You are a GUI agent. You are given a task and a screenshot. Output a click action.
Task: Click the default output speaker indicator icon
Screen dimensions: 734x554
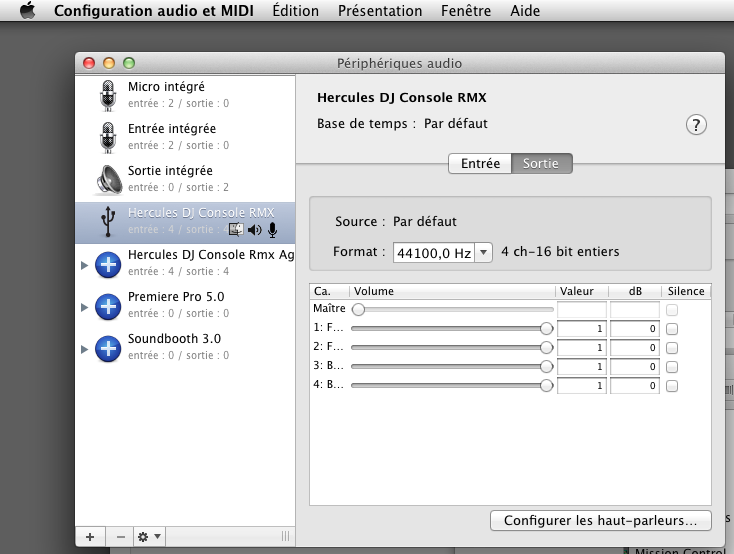click(x=255, y=229)
